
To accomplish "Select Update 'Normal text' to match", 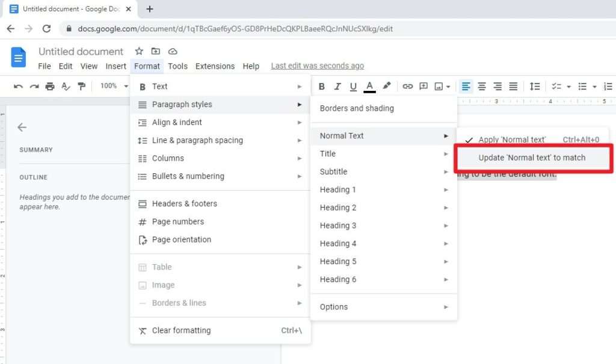I will click(x=533, y=158).
